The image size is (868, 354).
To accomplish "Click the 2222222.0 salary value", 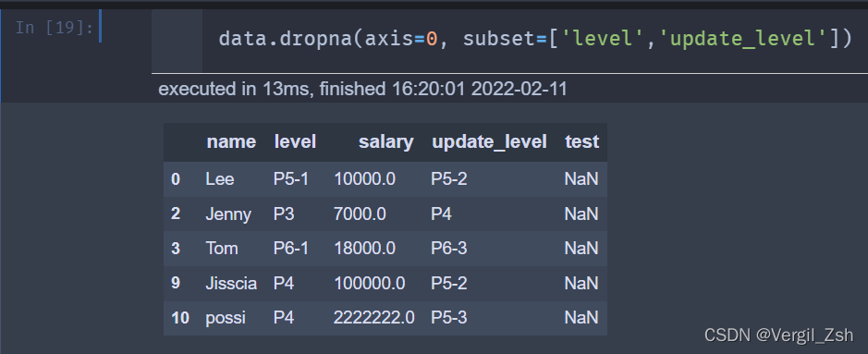I will click(x=373, y=318).
